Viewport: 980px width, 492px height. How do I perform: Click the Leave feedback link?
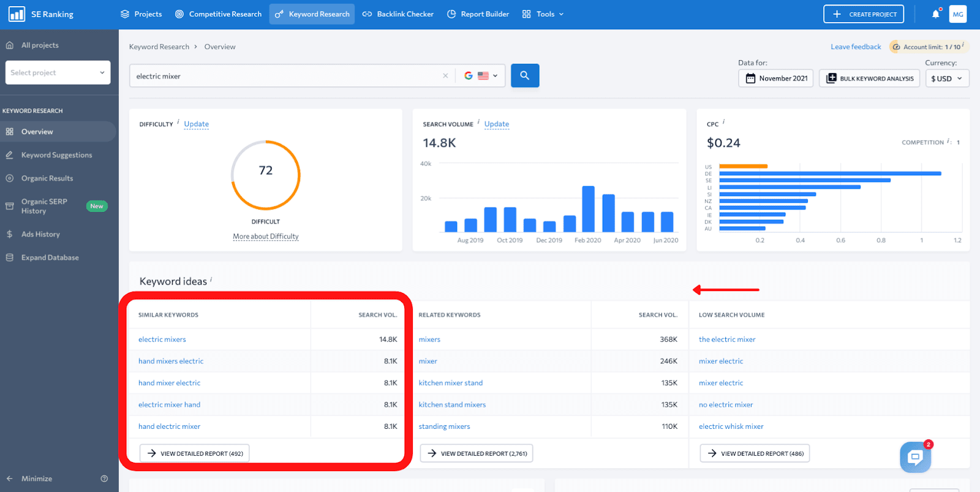coord(856,47)
